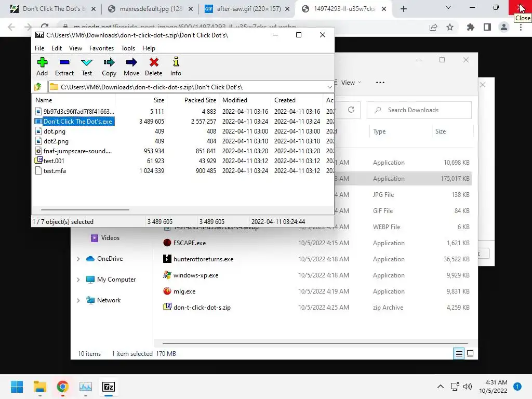Screen dimensions: 532x399
Task: Open the Windows Start menu
Action: (x=17, y=387)
